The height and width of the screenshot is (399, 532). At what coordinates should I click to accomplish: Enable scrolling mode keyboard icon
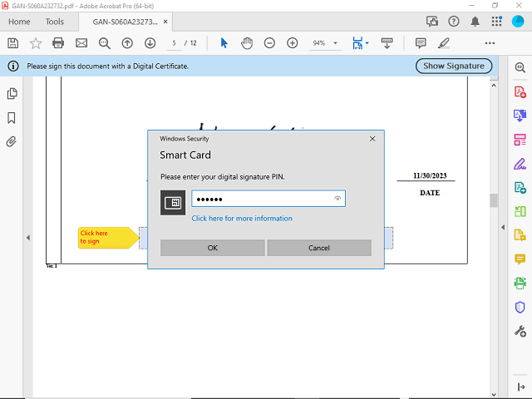[387, 43]
